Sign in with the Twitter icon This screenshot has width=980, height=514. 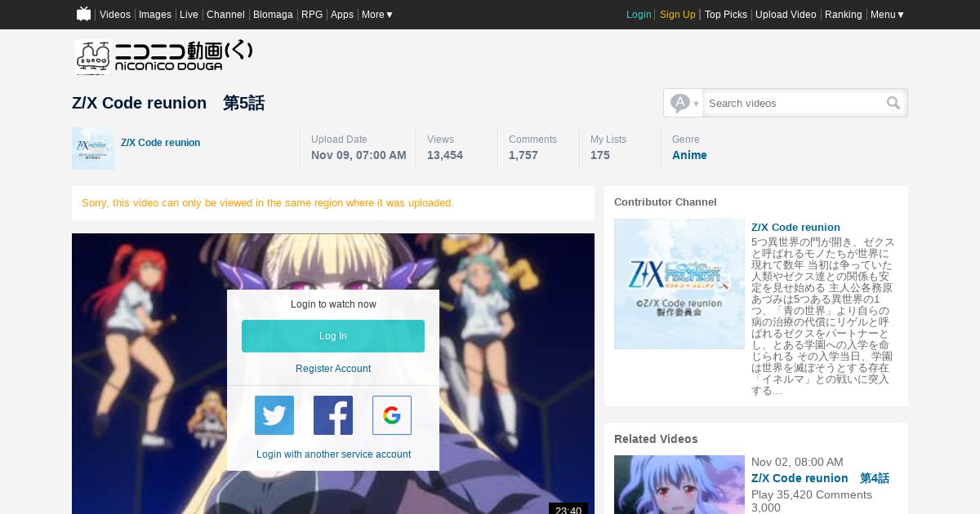click(x=274, y=415)
